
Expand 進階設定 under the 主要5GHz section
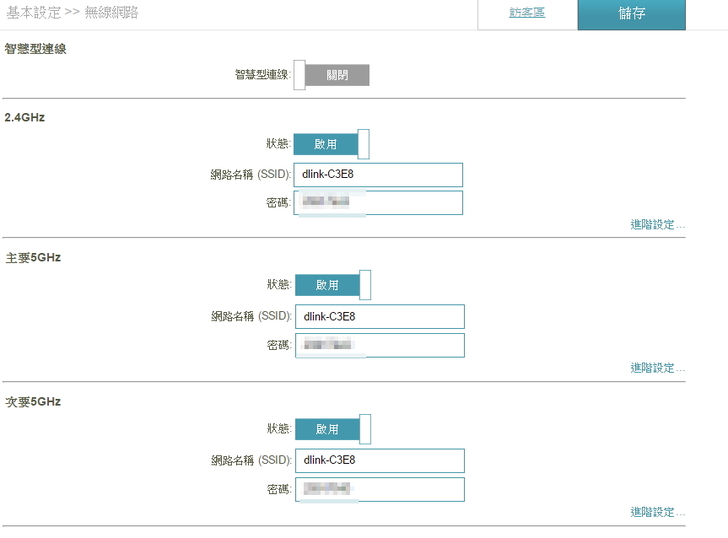[657, 368]
